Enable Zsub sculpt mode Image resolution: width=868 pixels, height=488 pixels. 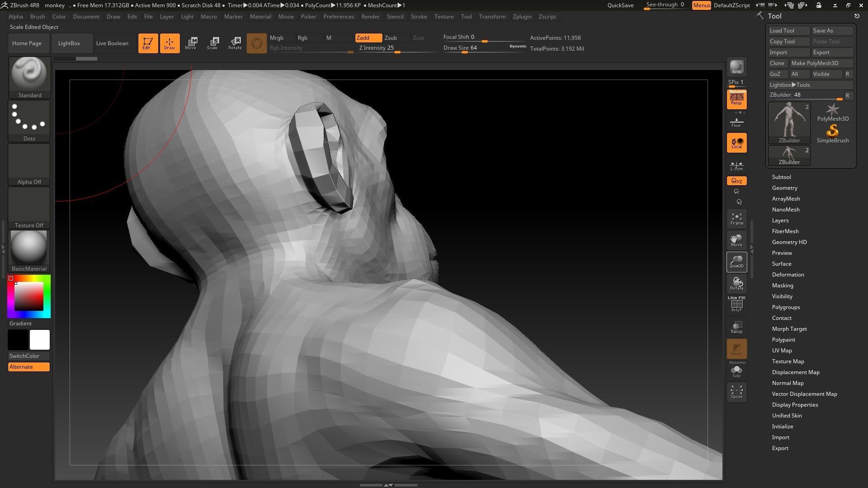click(x=397, y=38)
